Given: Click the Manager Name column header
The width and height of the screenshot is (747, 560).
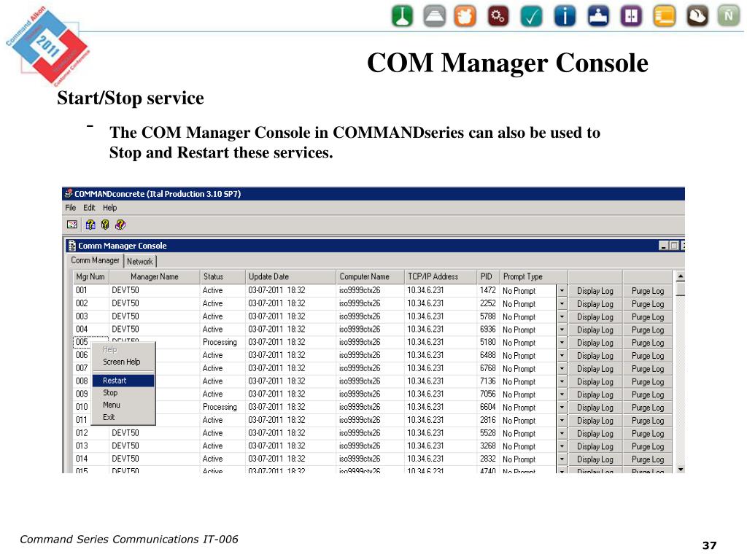Looking at the screenshot, I should [x=155, y=276].
